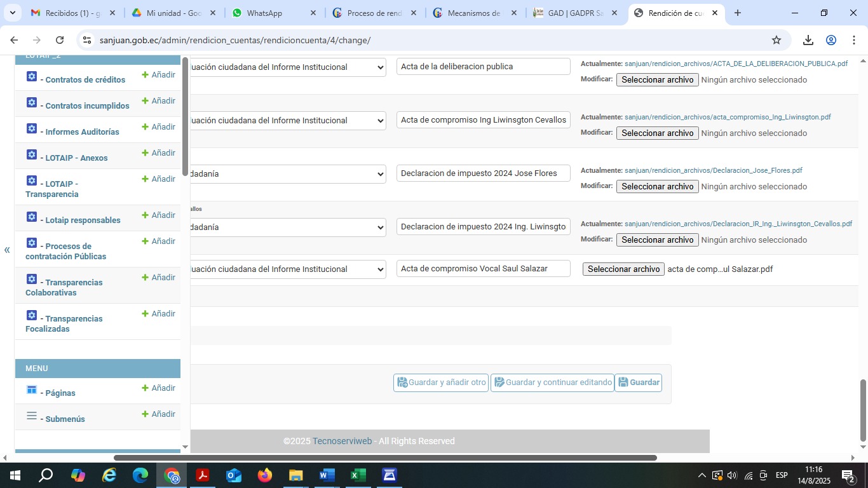
Task: Open dropdown for Acta de compromiso Vocal Saul Salazar
Action: 380,269
